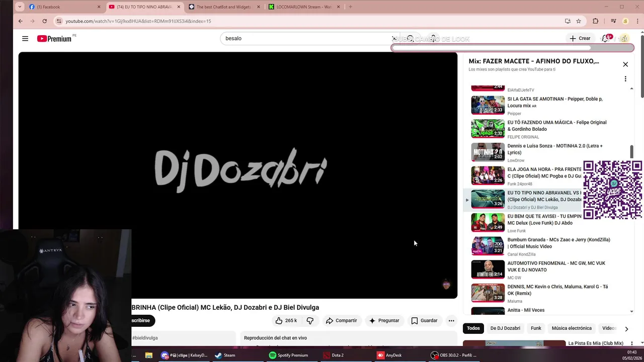
Task: Select the De DJ Dozabri chip
Action: click(x=505, y=328)
